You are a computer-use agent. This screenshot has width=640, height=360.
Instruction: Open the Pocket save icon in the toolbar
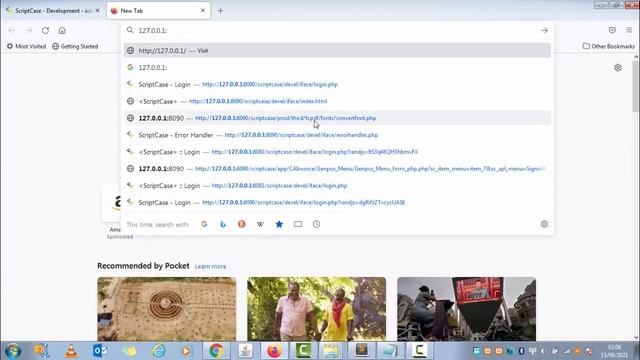pyautogui.click(x=612, y=30)
